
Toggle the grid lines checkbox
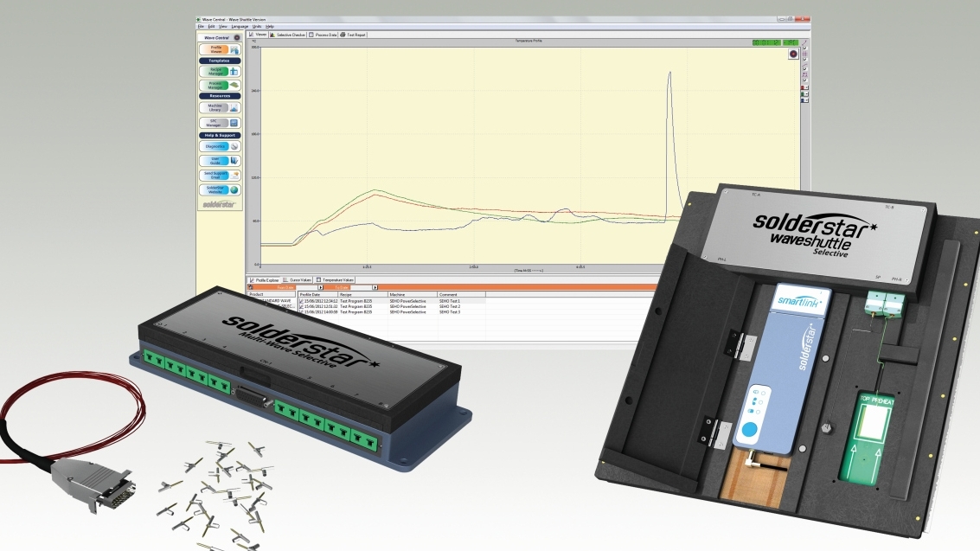pos(804,60)
